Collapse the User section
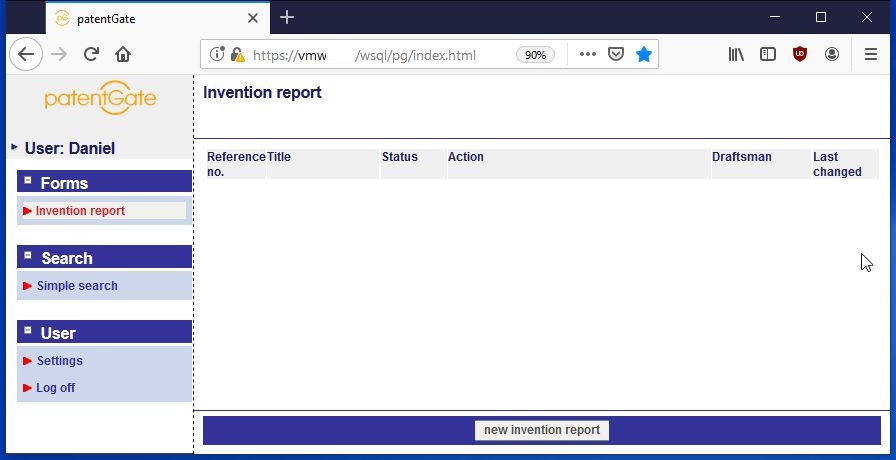 click(x=27, y=330)
